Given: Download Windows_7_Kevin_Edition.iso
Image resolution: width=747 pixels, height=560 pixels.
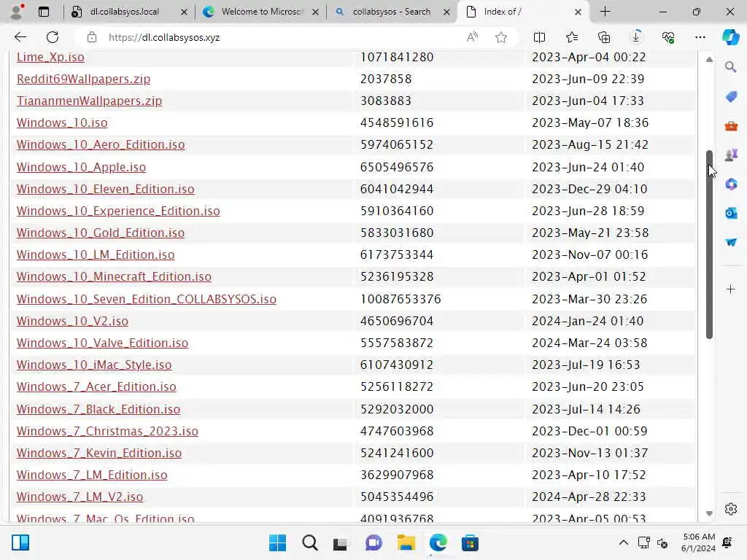Looking at the screenshot, I should pyautogui.click(x=99, y=453).
